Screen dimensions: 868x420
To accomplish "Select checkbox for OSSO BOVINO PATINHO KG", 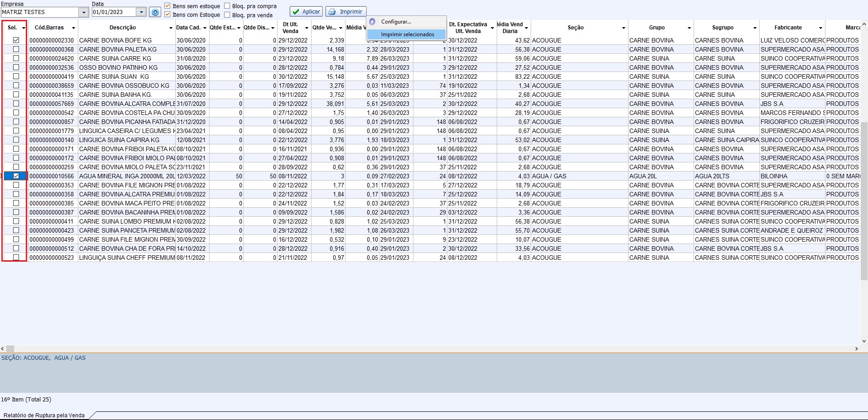I will click(x=16, y=67).
